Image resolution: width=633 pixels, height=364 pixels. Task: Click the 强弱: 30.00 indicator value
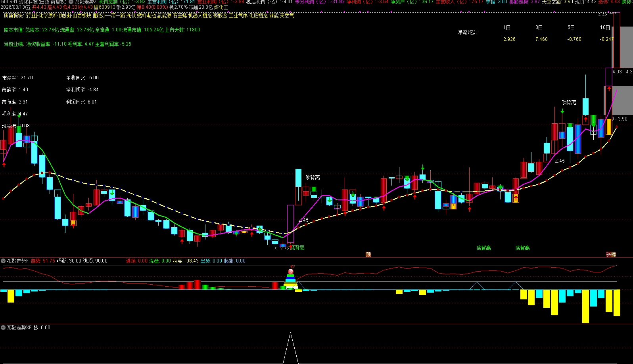click(x=69, y=261)
